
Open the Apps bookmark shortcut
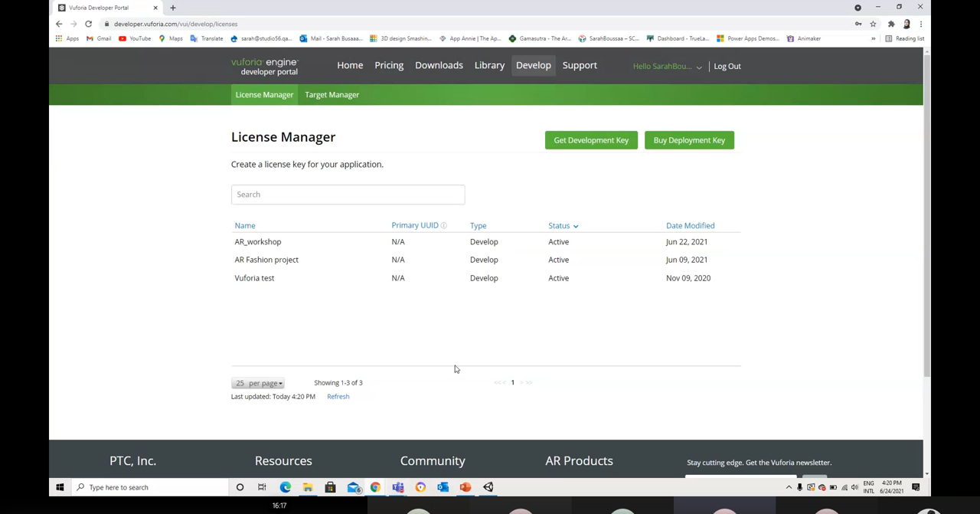67,38
